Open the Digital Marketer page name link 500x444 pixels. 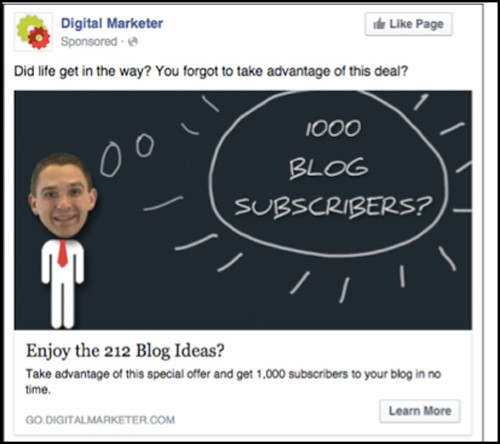coord(112,23)
